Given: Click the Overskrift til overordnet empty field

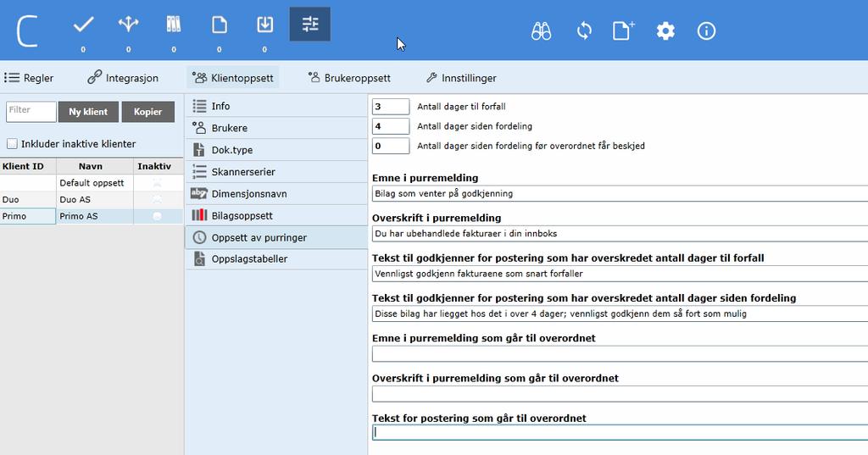Looking at the screenshot, I should (x=620, y=393).
